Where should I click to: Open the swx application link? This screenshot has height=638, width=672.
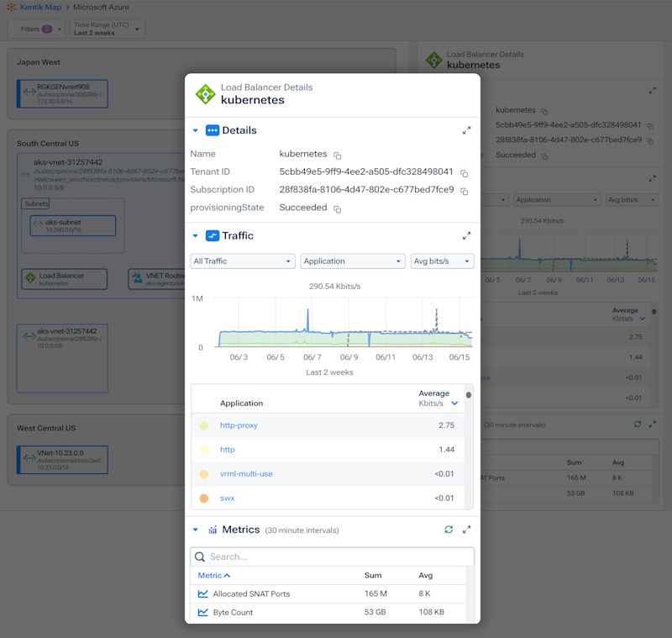coord(228,498)
